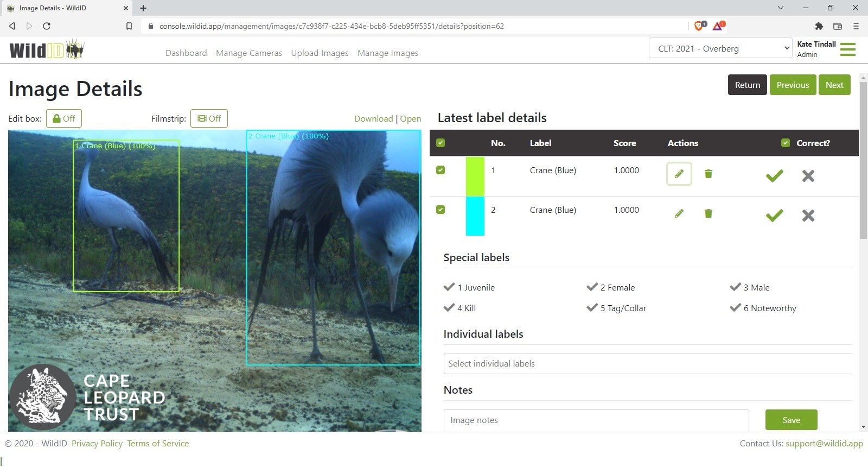
Task: Edit label 2 using pencil icon
Action: click(x=679, y=213)
